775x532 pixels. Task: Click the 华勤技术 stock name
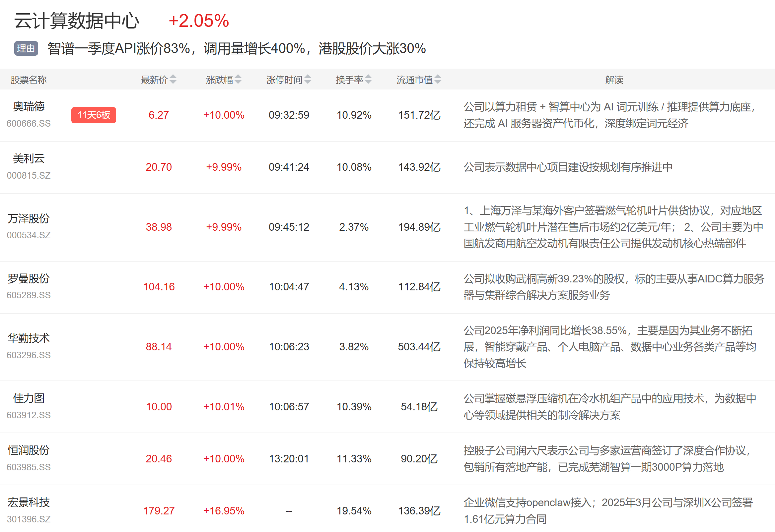click(29, 338)
